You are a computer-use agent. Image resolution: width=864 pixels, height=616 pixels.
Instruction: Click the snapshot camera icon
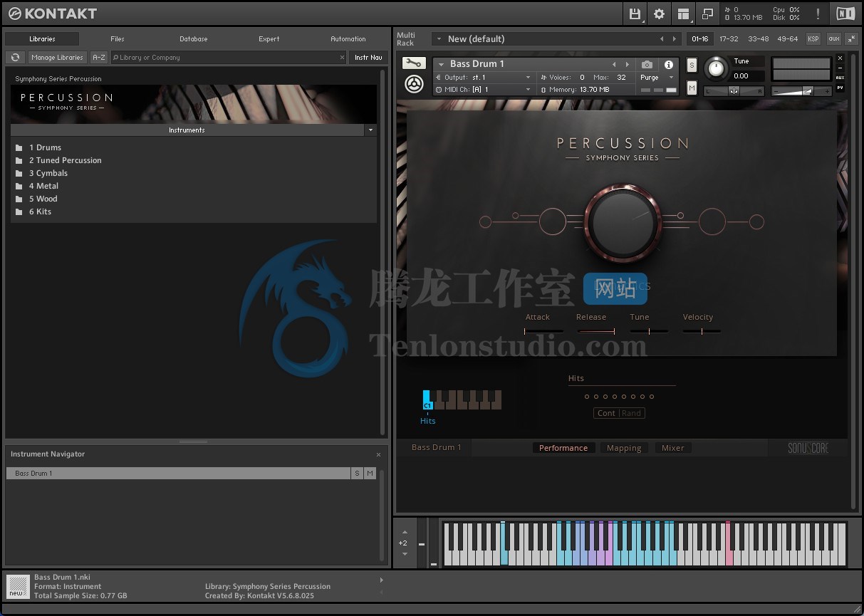(647, 65)
